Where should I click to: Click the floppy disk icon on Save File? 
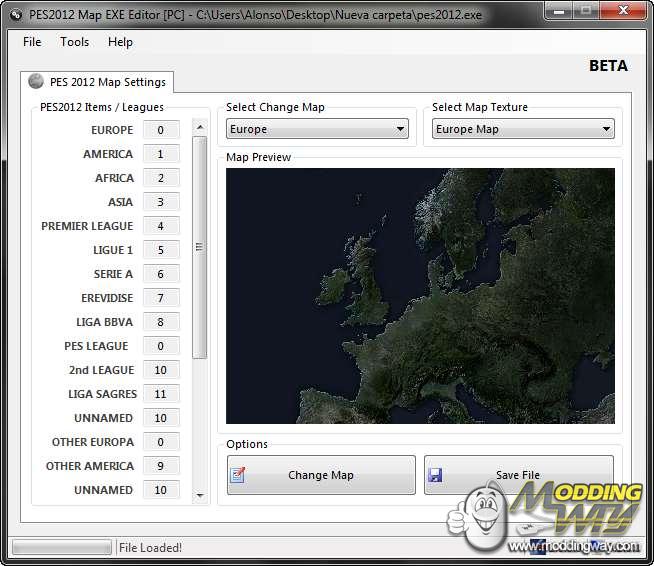[x=435, y=475]
